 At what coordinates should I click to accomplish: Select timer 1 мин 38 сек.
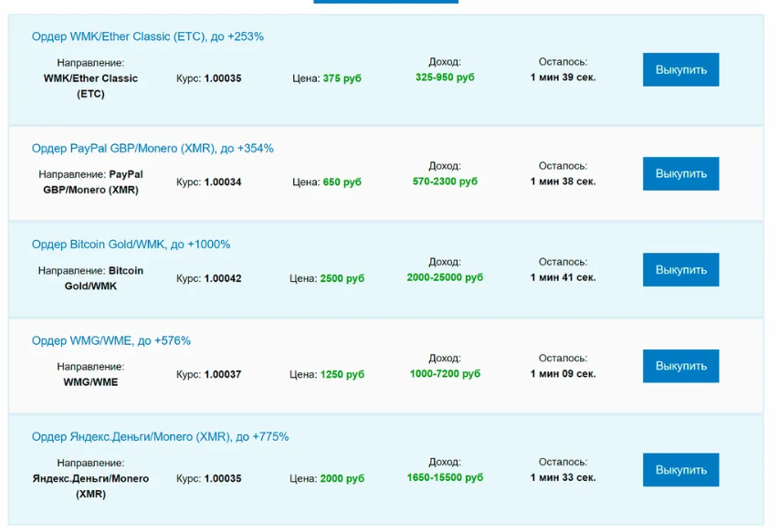(563, 182)
